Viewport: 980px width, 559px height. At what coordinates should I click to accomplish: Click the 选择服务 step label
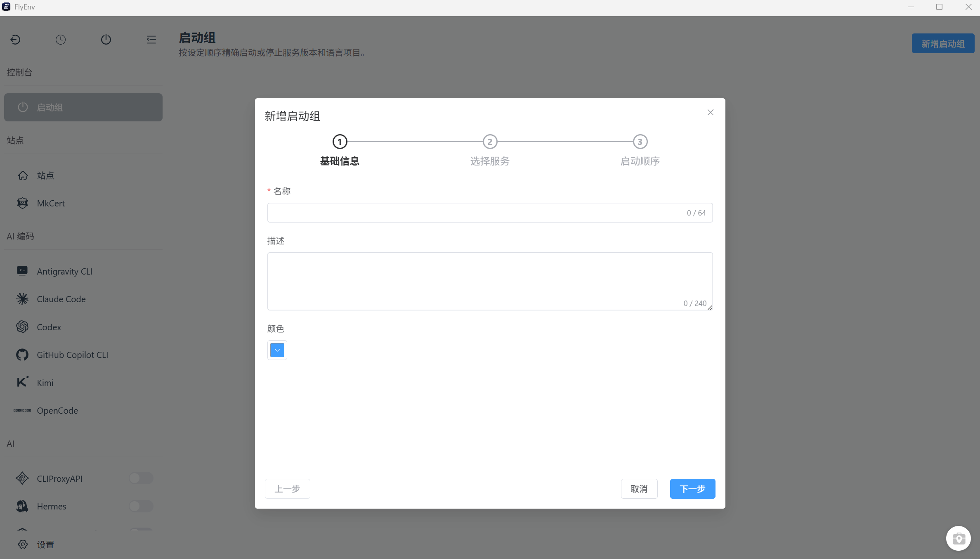[x=490, y=161]
